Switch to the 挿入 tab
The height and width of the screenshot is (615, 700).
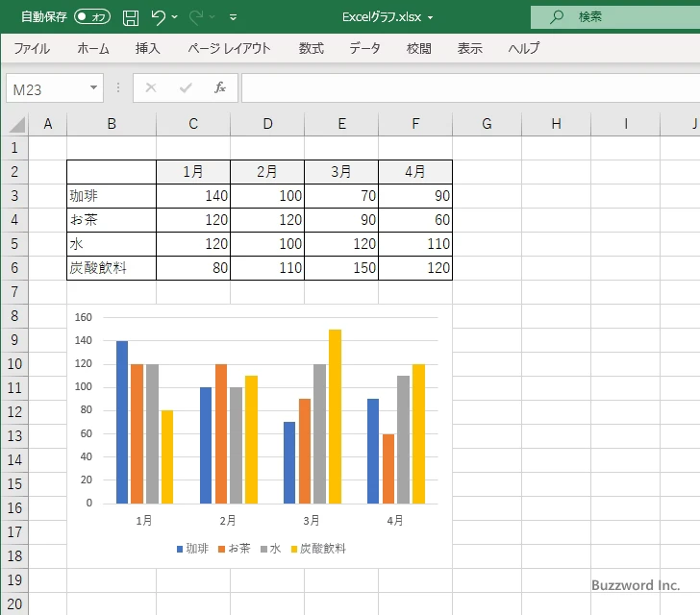[148, 48]
